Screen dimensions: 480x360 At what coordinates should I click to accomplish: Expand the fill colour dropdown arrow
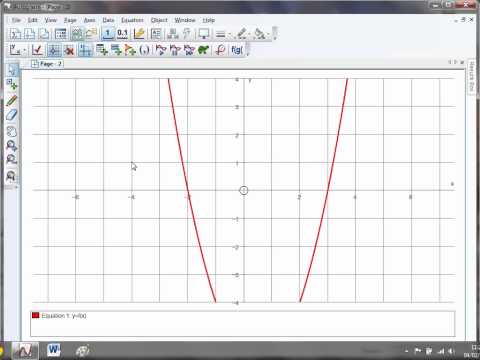(x=269, y=34)
